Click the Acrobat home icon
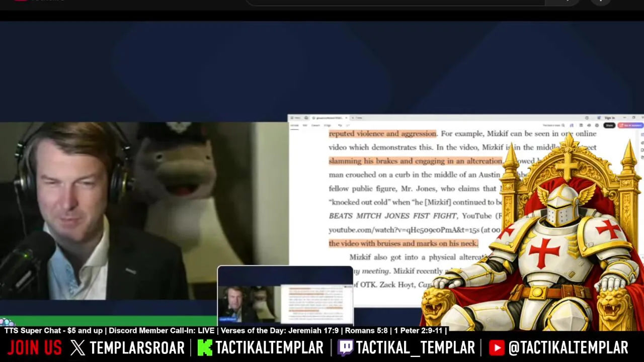Screen dimensions: 644x362 click(306, 118)
